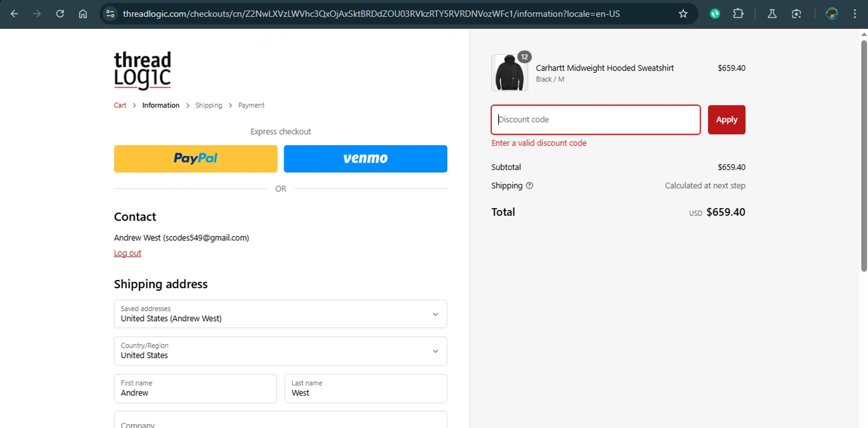868x428 pixels.
Task: Focus the Discount code field
Action: click(596, 120)
